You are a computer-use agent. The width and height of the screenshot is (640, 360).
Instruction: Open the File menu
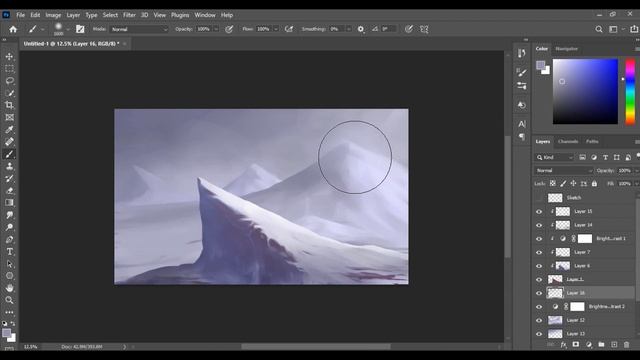tap(20, 15)
